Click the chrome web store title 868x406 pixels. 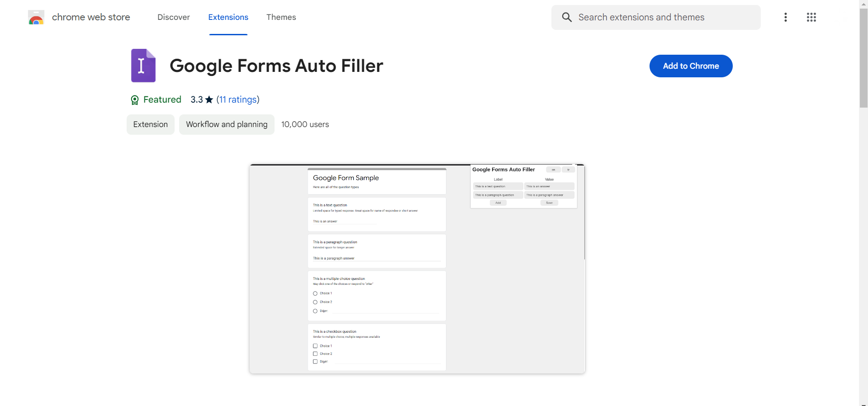pos(91,17)
